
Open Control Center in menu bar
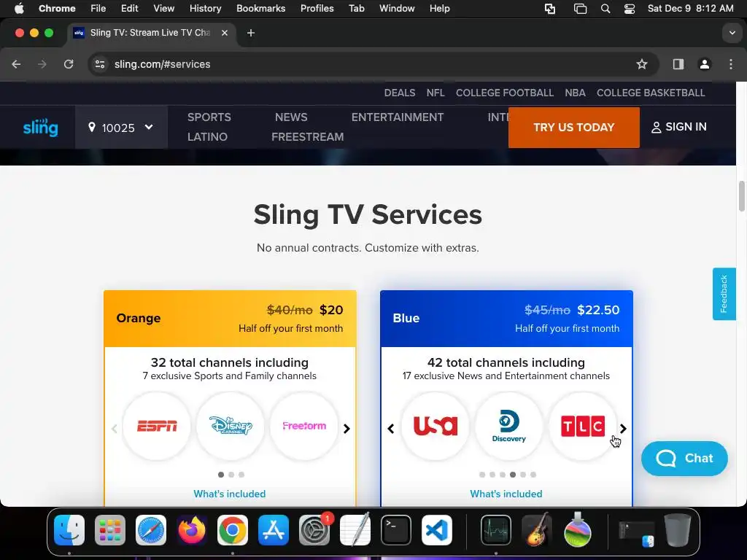tap(630, 9)
